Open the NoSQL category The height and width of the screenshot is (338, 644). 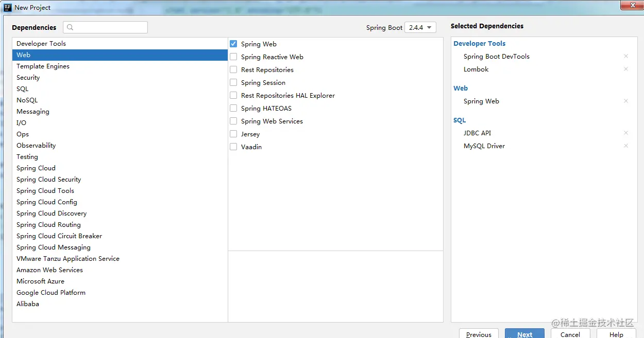120,100
